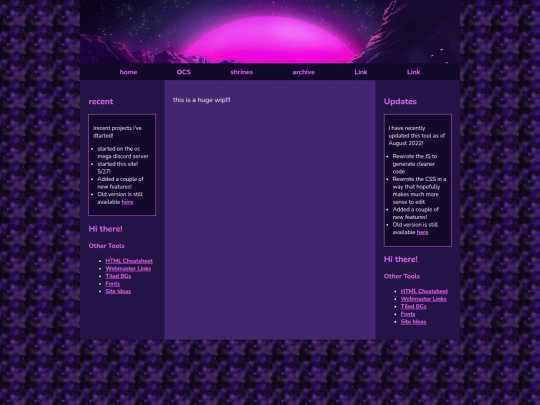This screenshot has width=540, height=405.
Task: Click 'recent projects i've started' paragraph
Action: pos(117,132)
